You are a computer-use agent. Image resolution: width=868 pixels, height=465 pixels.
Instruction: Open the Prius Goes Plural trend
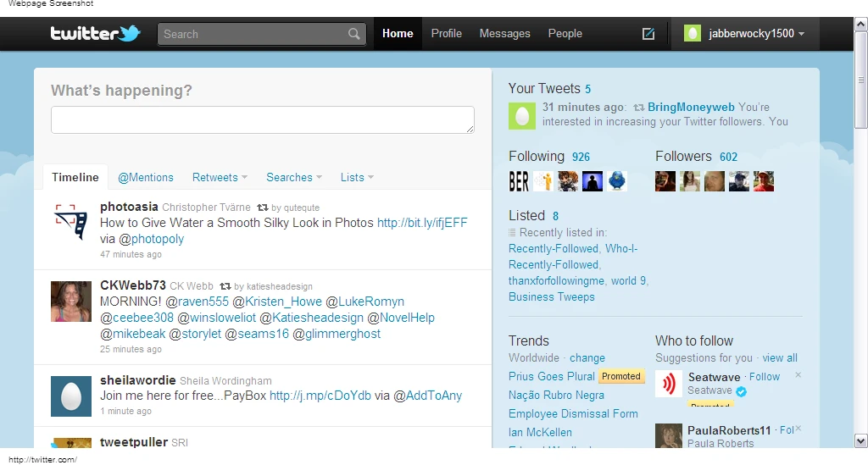pos(551,377)
